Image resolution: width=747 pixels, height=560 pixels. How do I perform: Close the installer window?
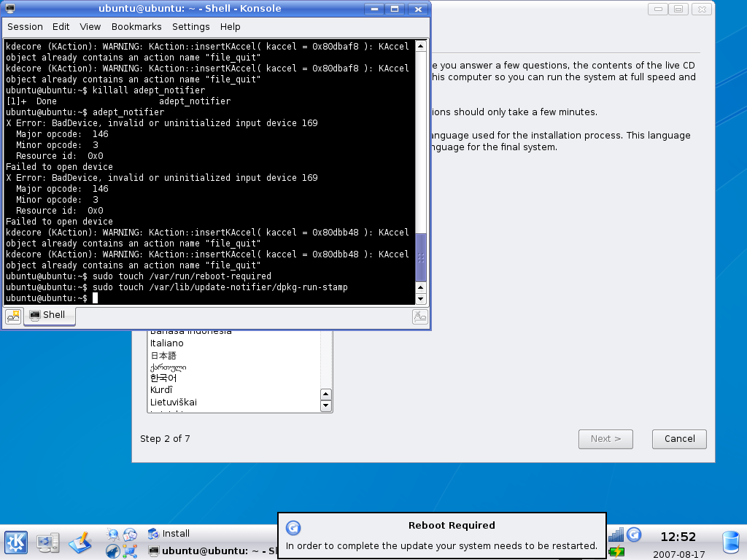point(702,9)
